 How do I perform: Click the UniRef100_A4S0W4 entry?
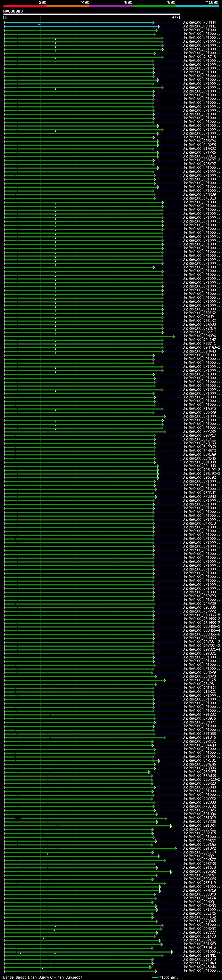pos(199,967)
